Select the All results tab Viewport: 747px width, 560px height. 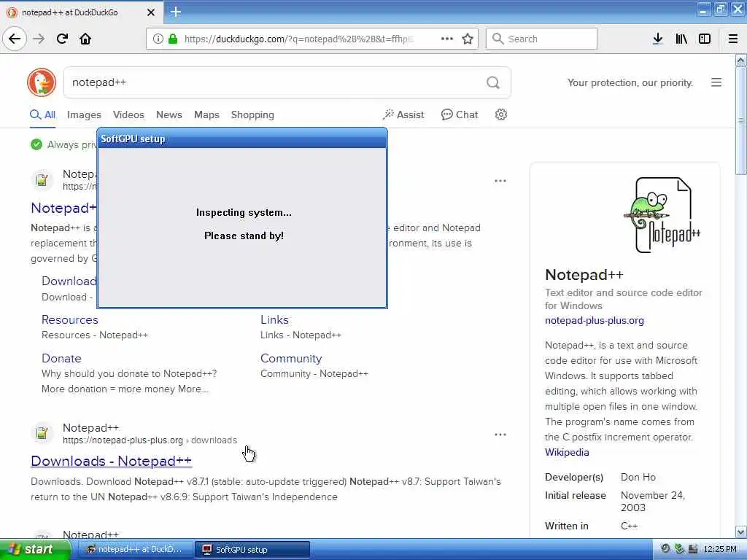point(42,114)
